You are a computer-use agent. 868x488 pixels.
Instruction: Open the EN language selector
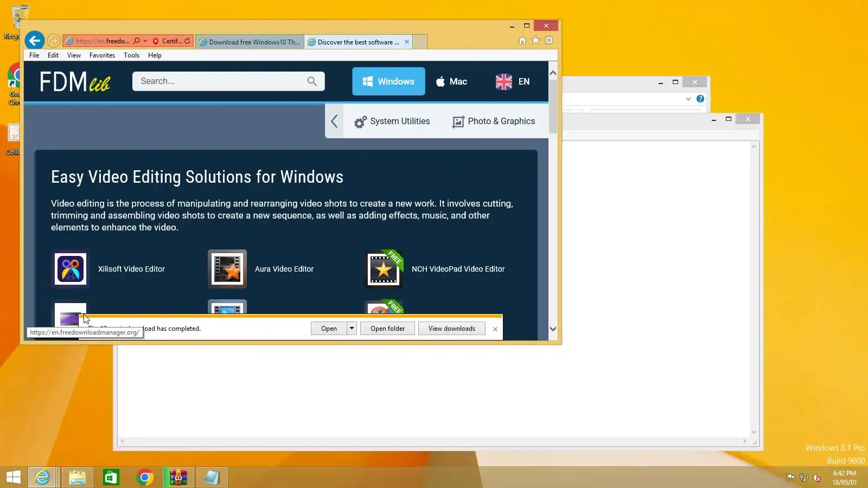click(x=513, y=81)
